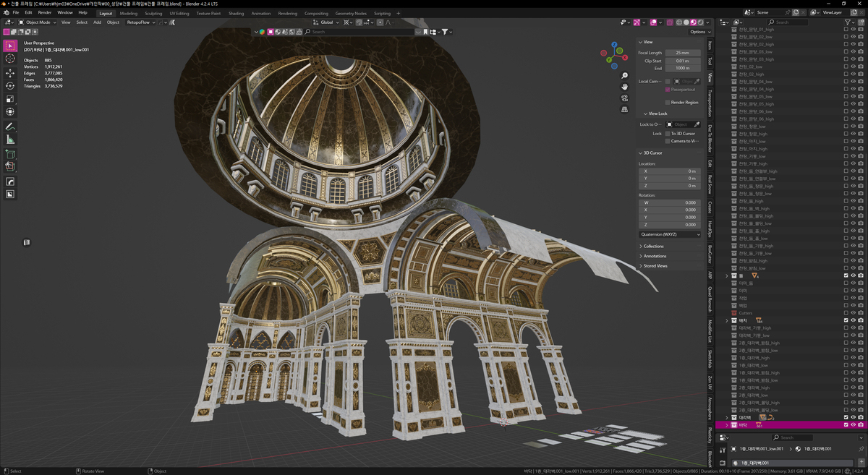Switch to wireframe viewport shading

[678, 22]
